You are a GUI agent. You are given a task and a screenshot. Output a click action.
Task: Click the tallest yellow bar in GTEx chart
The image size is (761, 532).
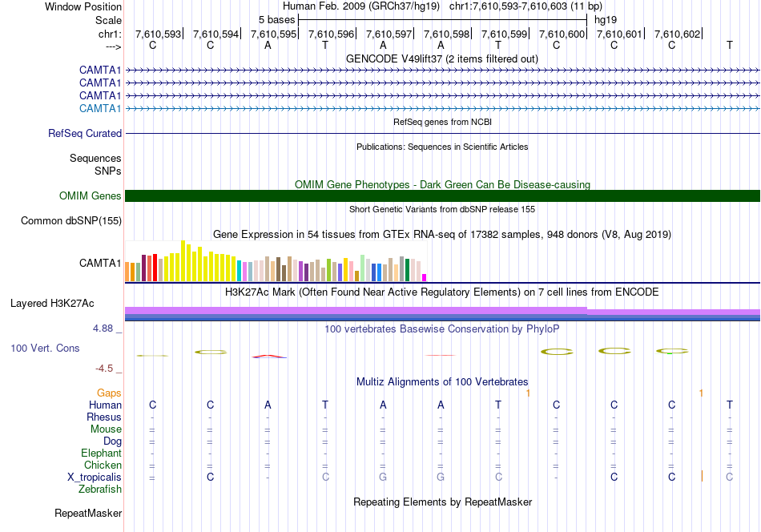pos(183,261)
